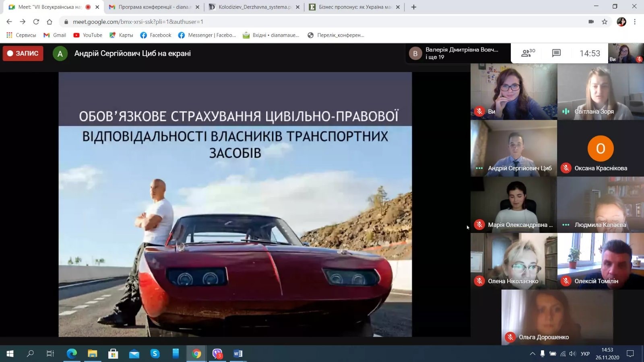Select Андрій Сергійович Циб video tile
The width and height of the screenshot is (644, 362).
point(514,148)
